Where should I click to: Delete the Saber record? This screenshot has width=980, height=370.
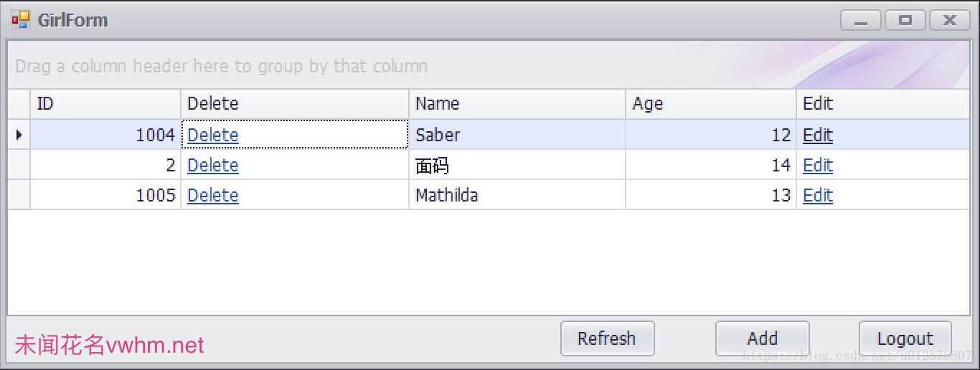coord(213,135)
